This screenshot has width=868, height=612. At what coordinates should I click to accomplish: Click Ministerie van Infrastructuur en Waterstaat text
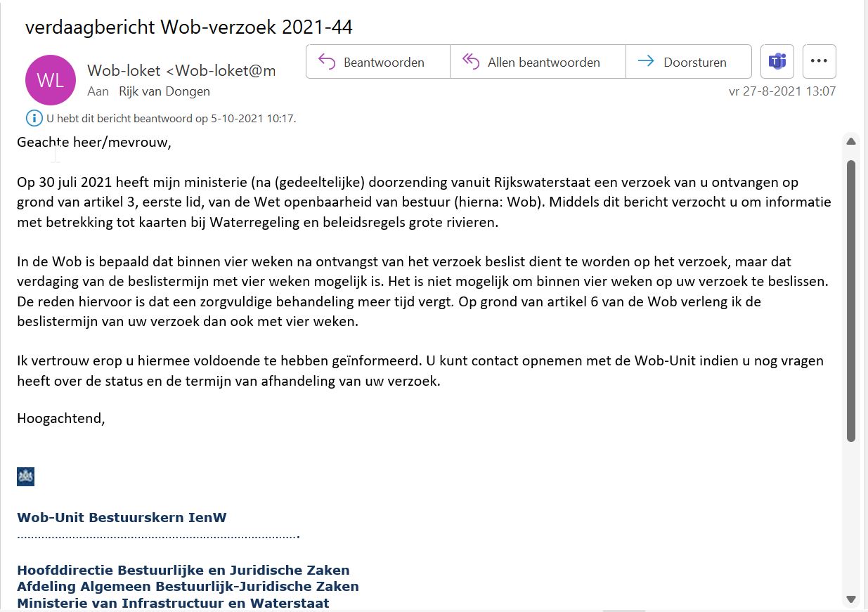click(173, 603)
